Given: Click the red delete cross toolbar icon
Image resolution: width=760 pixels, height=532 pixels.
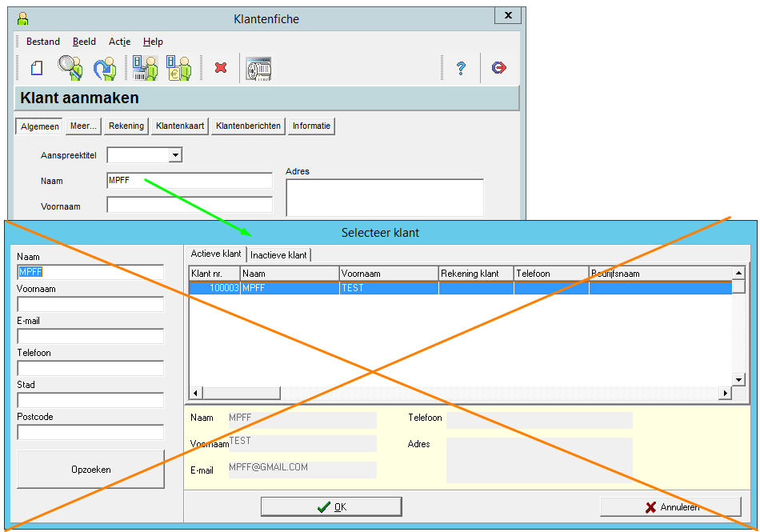Looking at the screenshot, I should click(221, 67).
